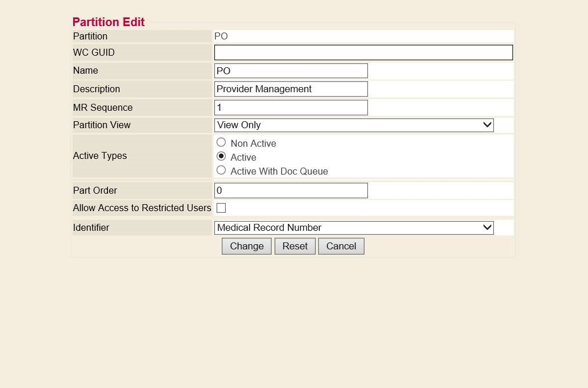Click the Medical Record Number dropdown arrow
This screenshot has height=388, width=588.
click(487, 228)
